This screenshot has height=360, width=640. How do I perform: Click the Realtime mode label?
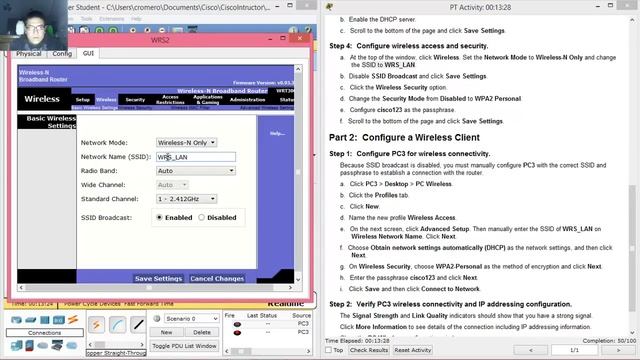(286, 304)
